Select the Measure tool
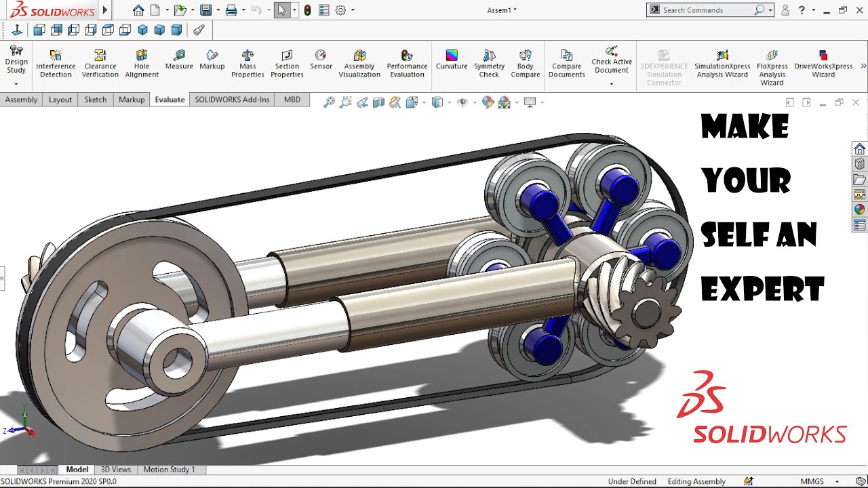 coord(179,60)
